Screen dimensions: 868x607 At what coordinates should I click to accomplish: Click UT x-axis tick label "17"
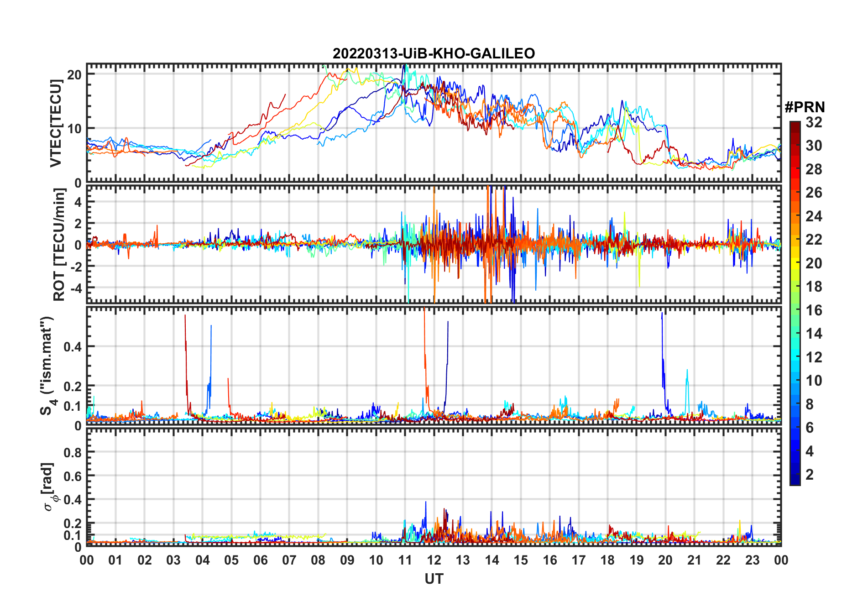click(579, 560)
